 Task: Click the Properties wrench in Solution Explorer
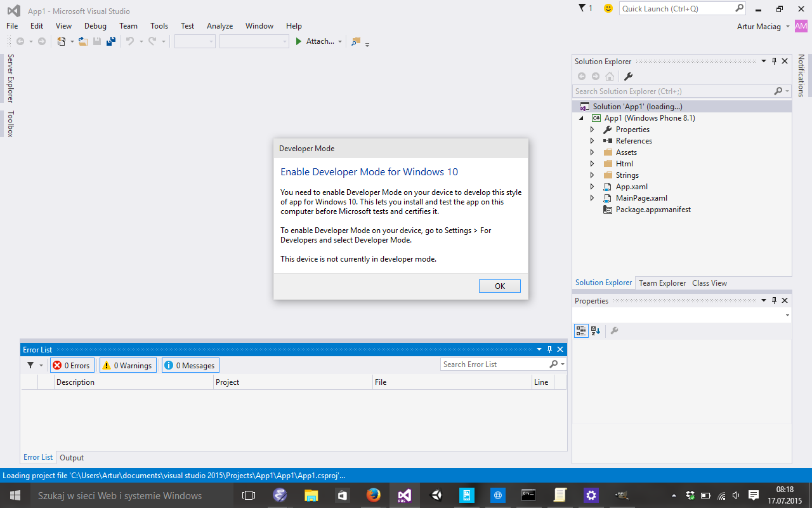(x=627, y=76)
